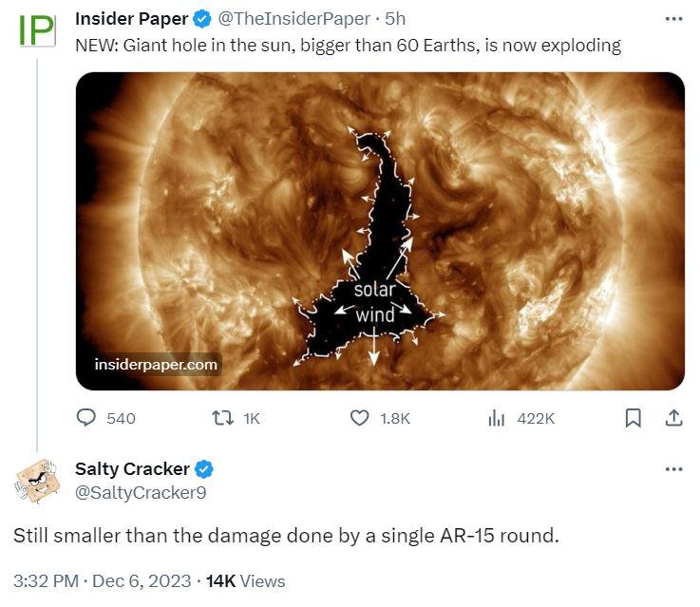Click Insider Paper's blue verified badge

point(202,19)
